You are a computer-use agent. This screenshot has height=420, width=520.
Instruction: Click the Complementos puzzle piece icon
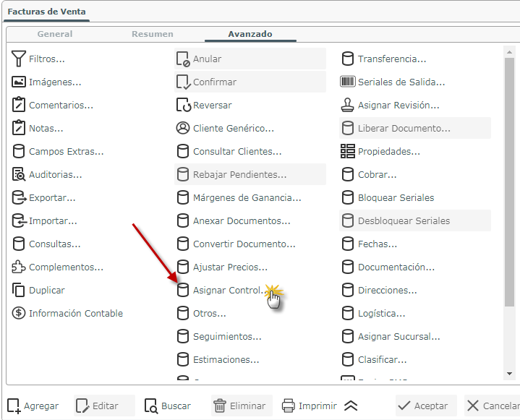click(x=19, y=267)
